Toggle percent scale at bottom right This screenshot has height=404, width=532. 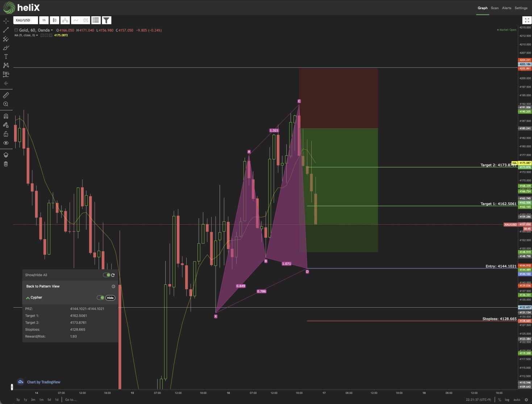(499, 400)
